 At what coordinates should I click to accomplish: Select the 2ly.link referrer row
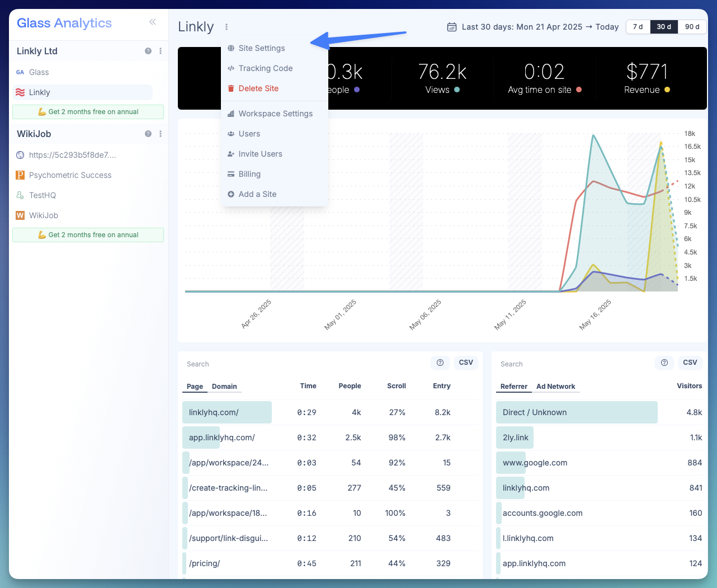(599, 438)
